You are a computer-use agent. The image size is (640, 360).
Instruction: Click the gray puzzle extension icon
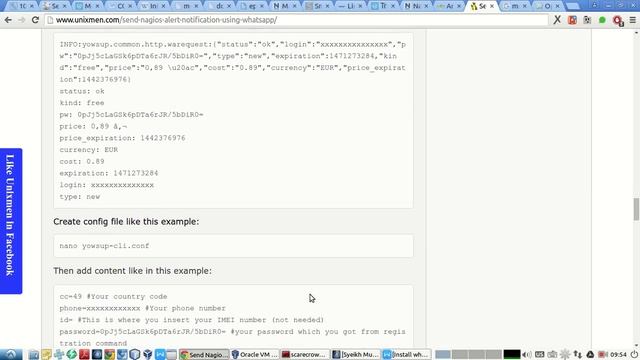point(587,20)
